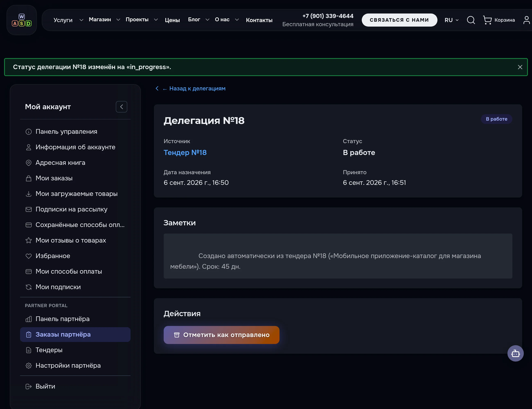Call the +7 (901) 339-4644 phone number

[328, 16]
